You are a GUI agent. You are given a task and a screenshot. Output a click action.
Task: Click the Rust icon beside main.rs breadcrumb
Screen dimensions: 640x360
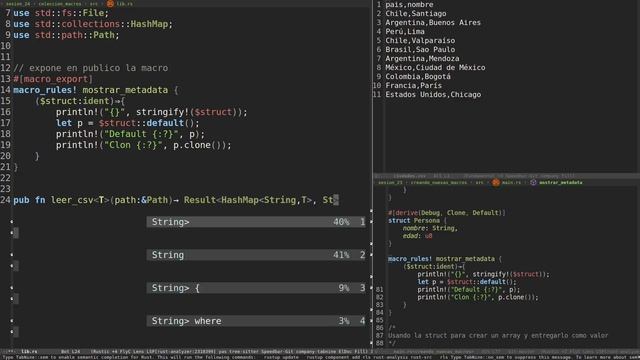[x=496, y=182]
